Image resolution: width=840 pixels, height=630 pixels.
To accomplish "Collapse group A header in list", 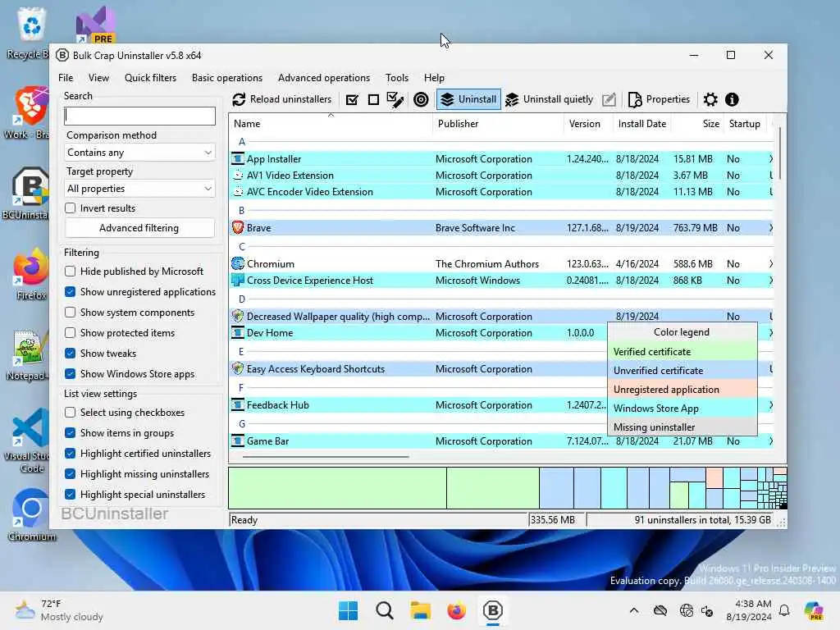I will tap(242, 142).
